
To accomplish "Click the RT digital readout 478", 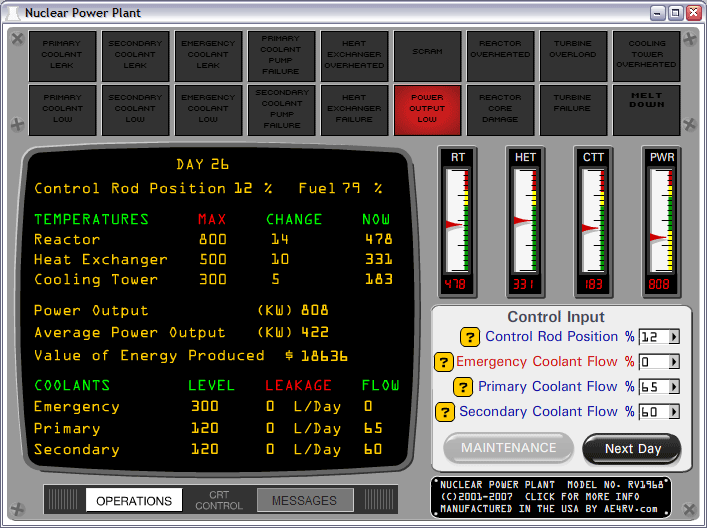I will pyautogui.click(x=455, y=284).
